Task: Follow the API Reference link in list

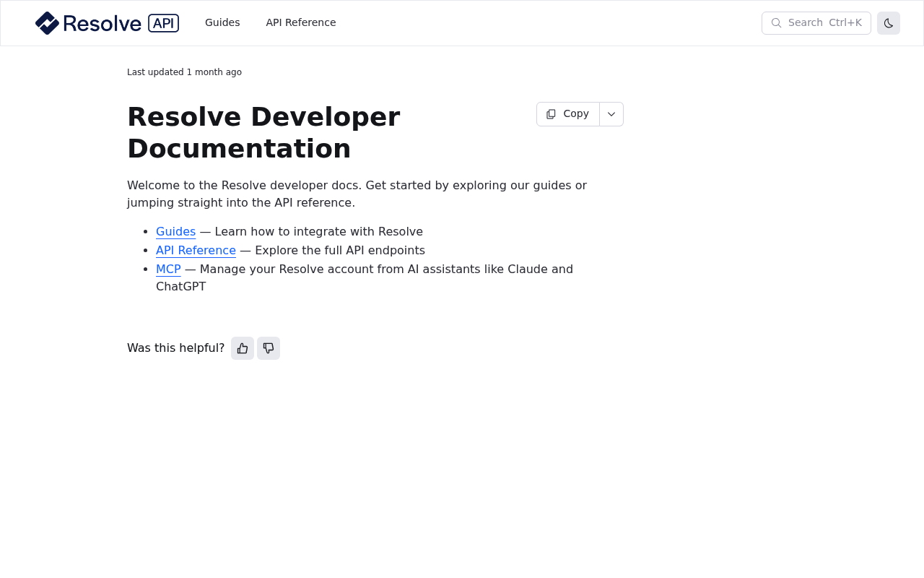Action: coord(196,251)
